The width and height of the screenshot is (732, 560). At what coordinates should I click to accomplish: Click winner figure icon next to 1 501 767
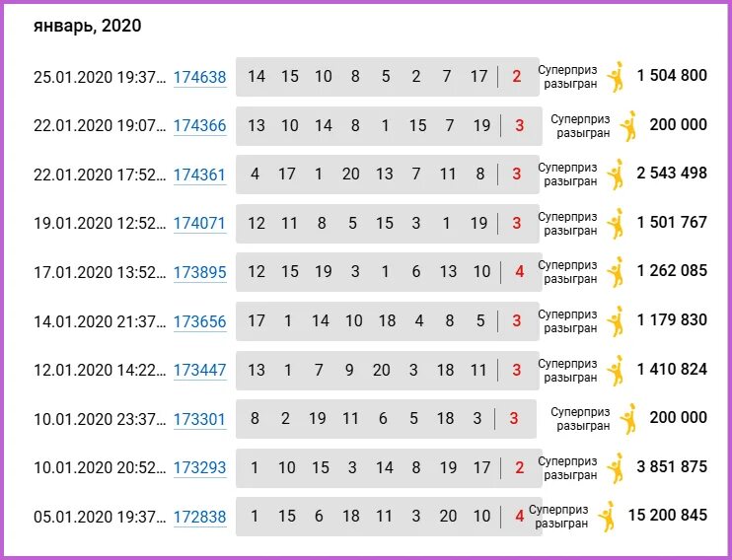616,223
